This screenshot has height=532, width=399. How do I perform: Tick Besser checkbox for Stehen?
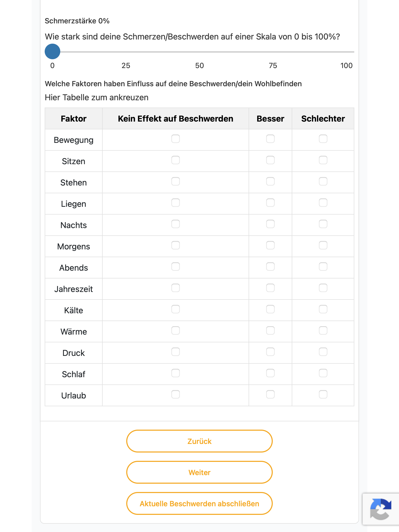(270, 181)
